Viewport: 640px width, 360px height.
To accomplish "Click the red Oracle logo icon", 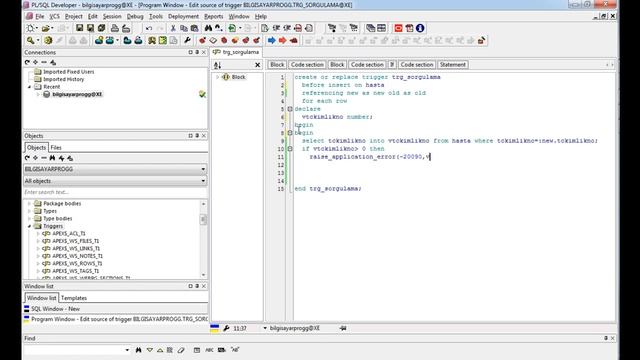I will click(398, 28).
